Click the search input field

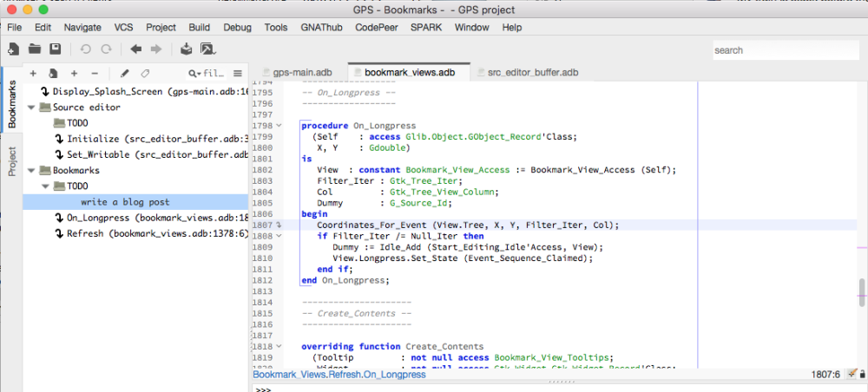[786, 50]
